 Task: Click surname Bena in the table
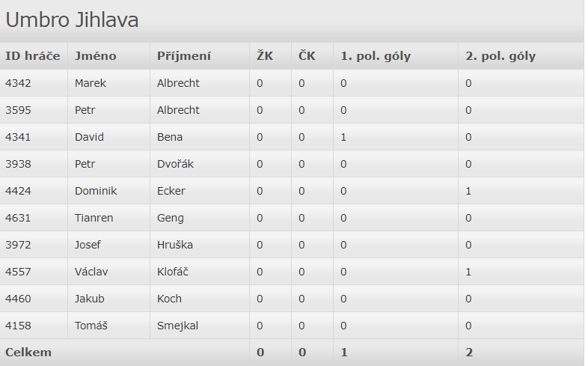click(170, 137)
